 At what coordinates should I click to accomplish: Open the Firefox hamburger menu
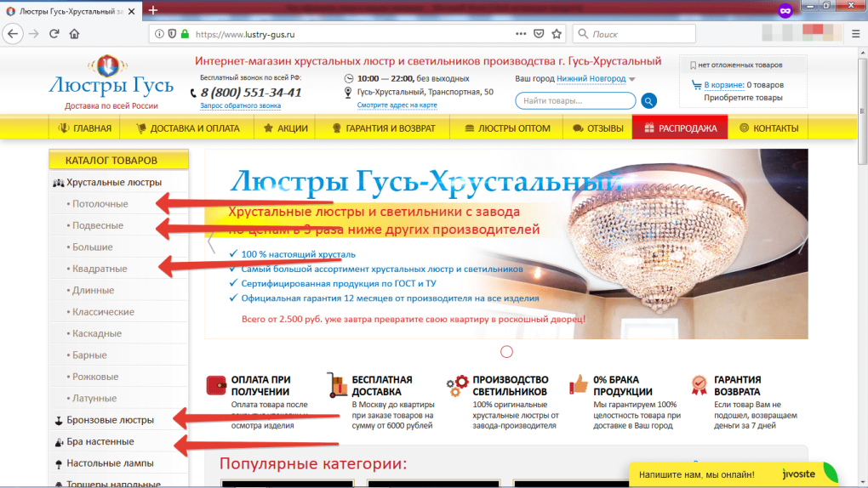coord(855,34)
